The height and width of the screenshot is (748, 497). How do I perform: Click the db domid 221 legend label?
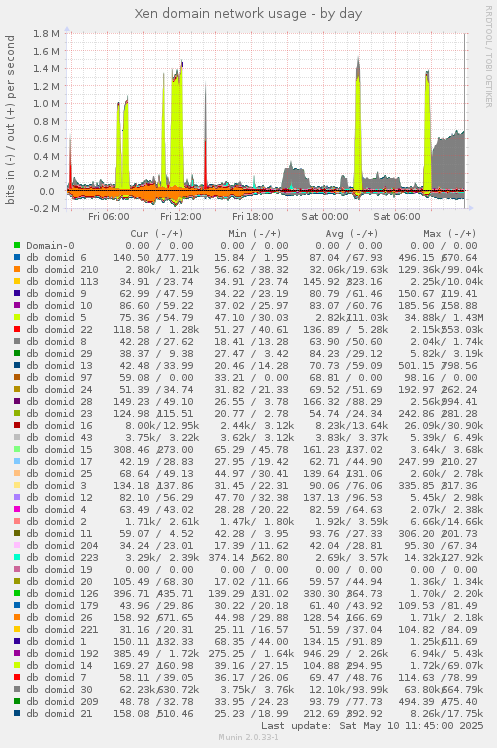pyautogui.click(x=62, y=630)
